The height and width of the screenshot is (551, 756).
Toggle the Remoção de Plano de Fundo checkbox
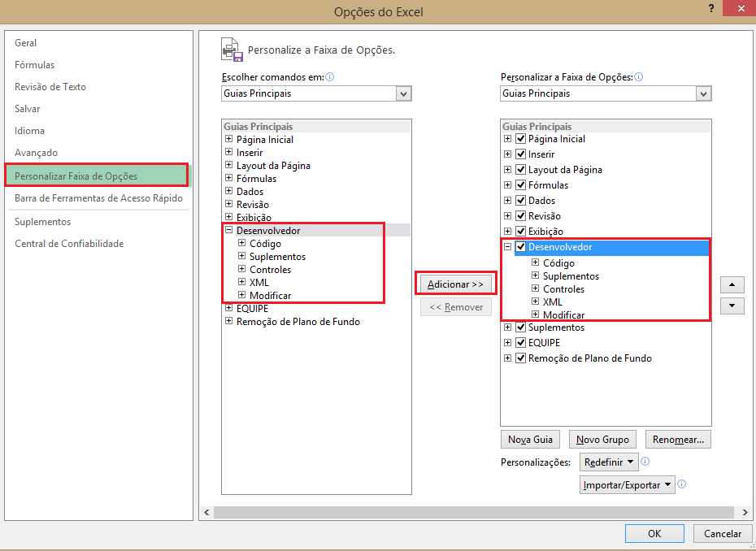521,358
